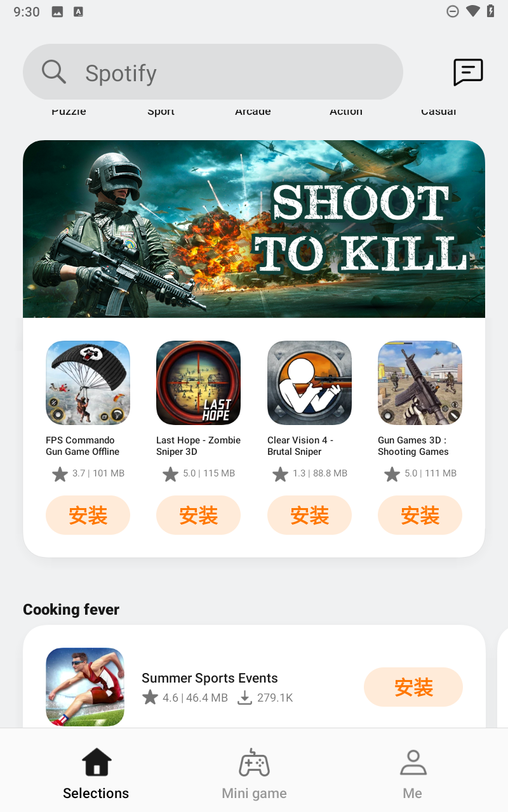Install FPS Commando Gun Game Offline
This screenshot has height=812, width=508.
tap(88, 515)
